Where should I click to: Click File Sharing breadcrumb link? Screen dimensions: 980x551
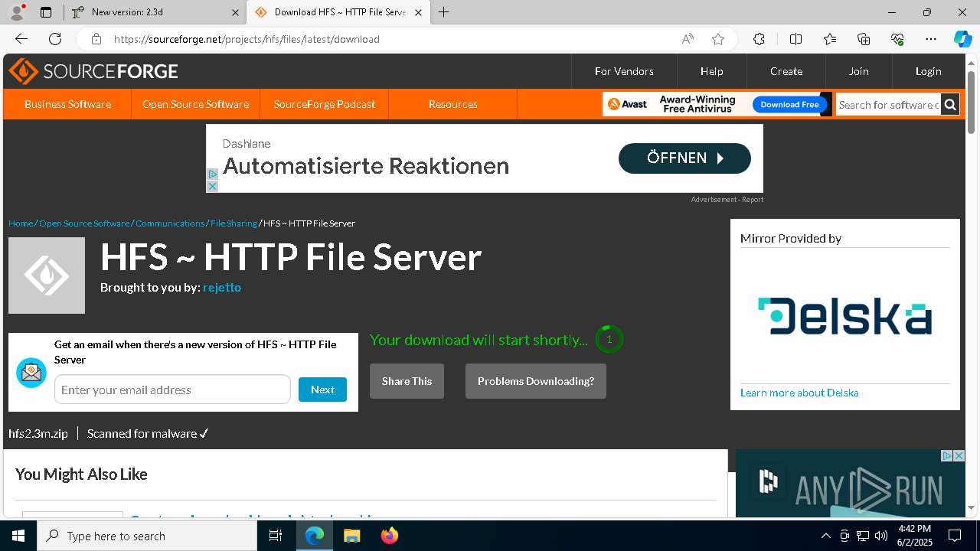point(234,223)
